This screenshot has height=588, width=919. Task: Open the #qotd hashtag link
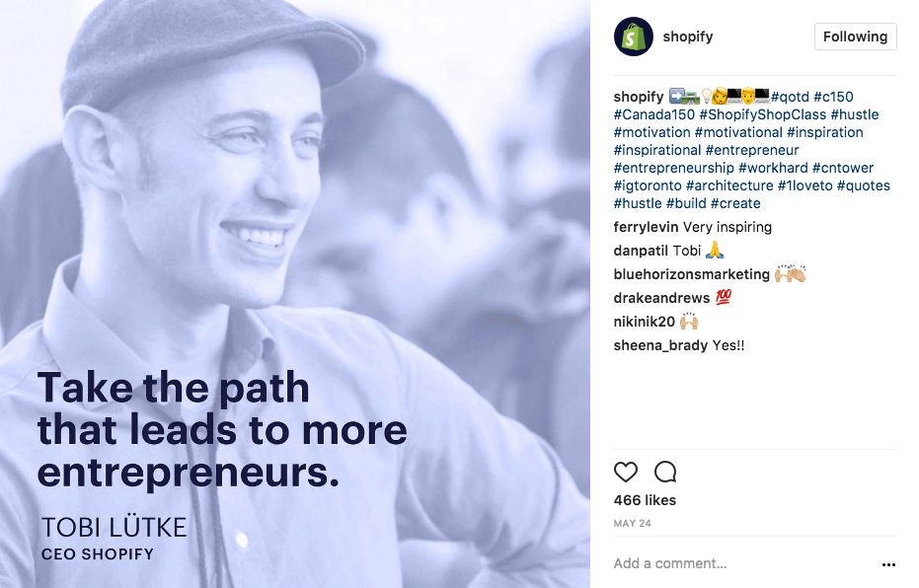click(x=790, y=97)
